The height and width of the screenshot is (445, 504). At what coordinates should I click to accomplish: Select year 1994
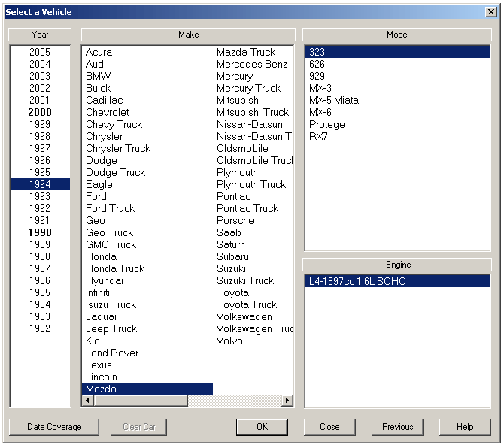pyautogui.click(x=40, y=184)
